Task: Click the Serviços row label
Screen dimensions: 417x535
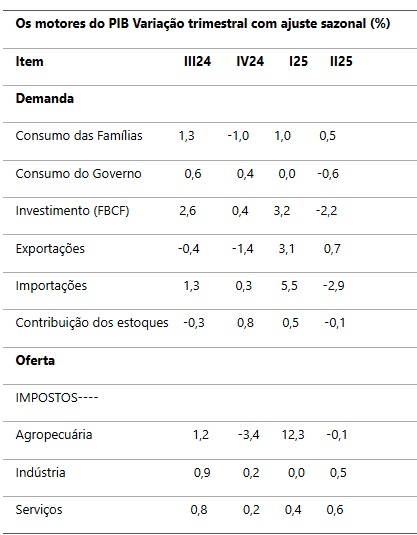Action: coord(39,510)
